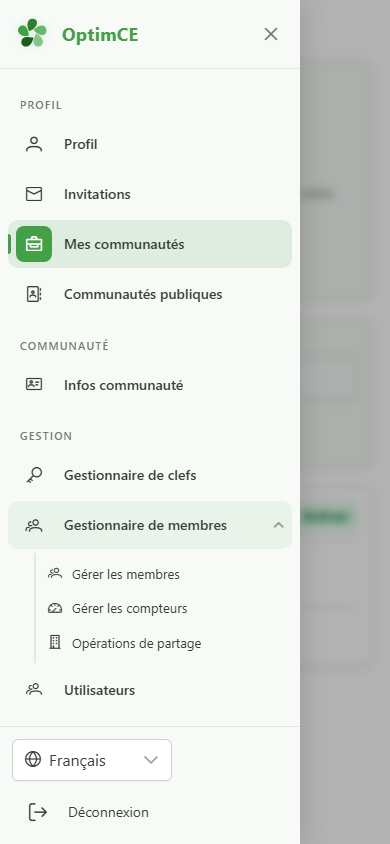This screenshot has height=844, width=390.
Task: Click the people icon beside Utilisateurs
Action: coord(34,689)
